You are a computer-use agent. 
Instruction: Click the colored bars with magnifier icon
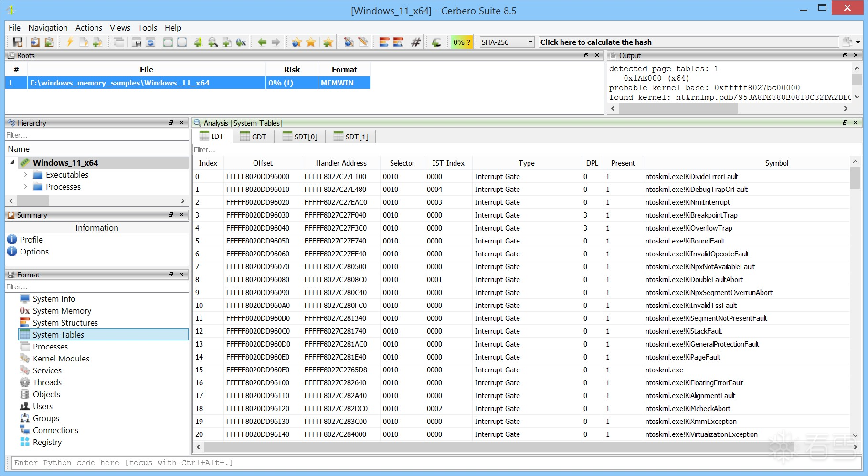398,42
